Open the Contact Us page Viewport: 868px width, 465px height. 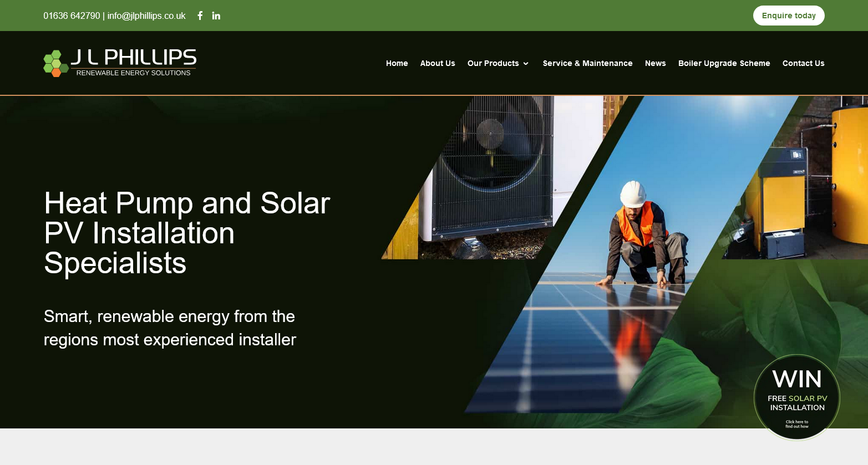click(x=803, y=63)
